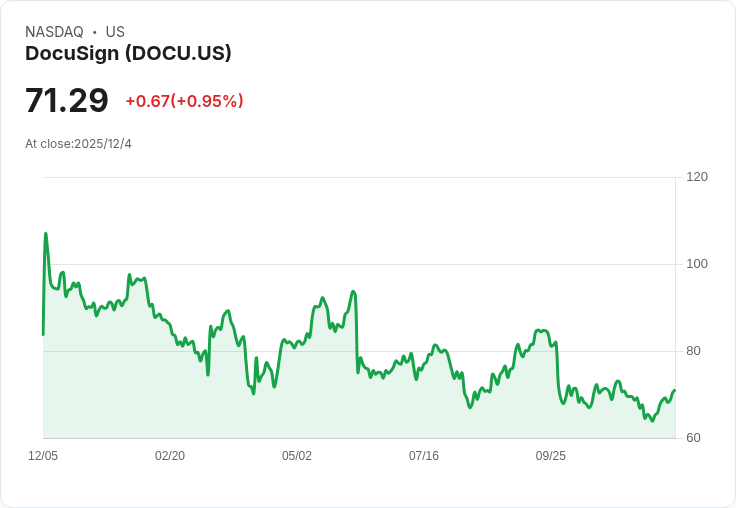Viewport: 736px width, 508px height.
Task: Click the 80 value on y-axis
Action: 693,351
